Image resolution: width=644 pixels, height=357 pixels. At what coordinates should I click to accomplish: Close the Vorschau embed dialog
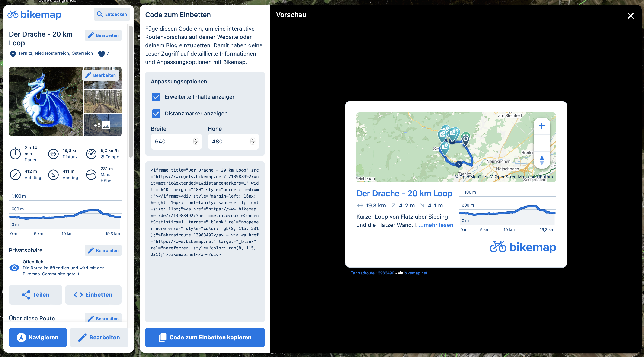(x=631, y=16)
